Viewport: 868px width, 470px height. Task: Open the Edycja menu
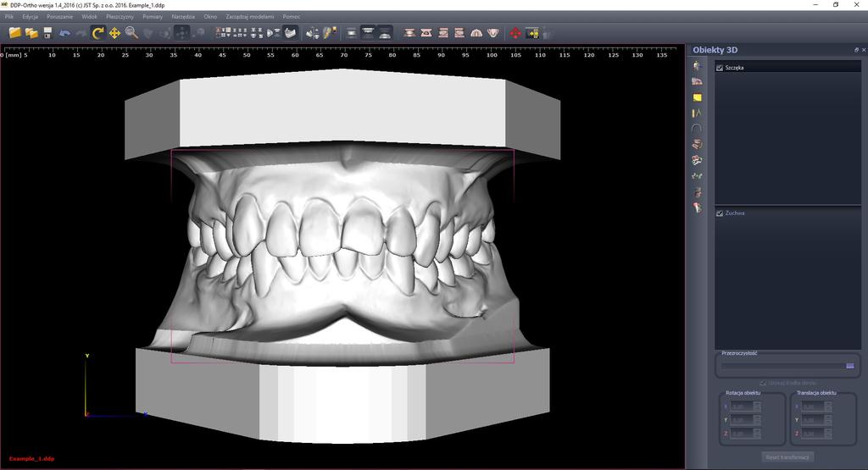pos(30,17)
